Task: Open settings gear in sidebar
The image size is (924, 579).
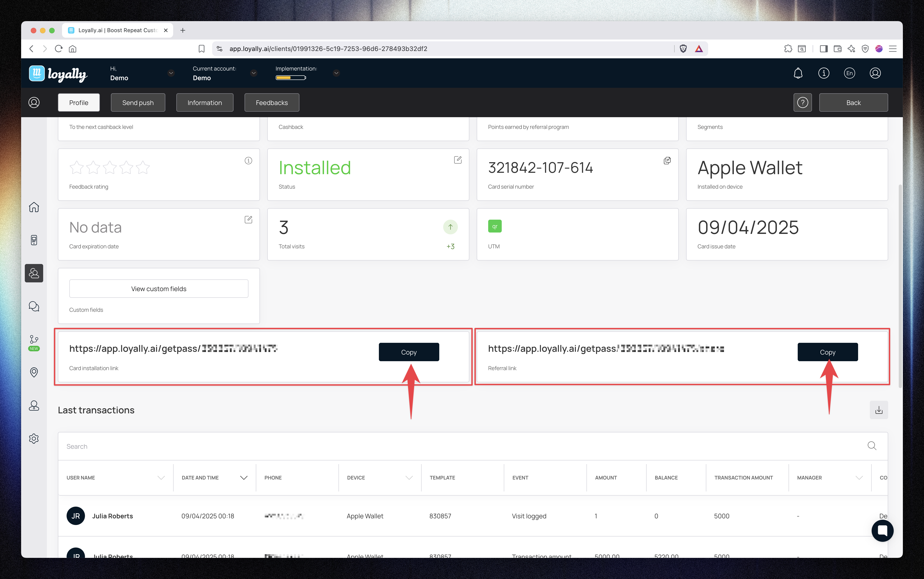Action: [34, 438]
